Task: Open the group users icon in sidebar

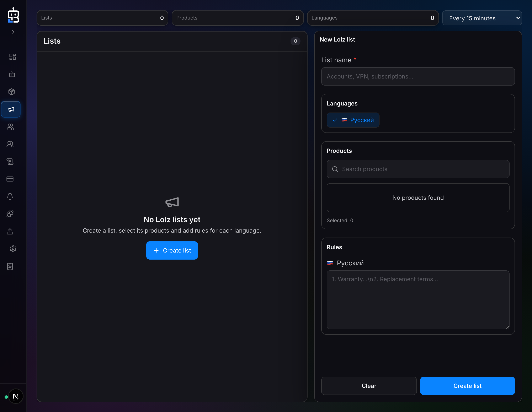Action: click(x=10, y=127)
